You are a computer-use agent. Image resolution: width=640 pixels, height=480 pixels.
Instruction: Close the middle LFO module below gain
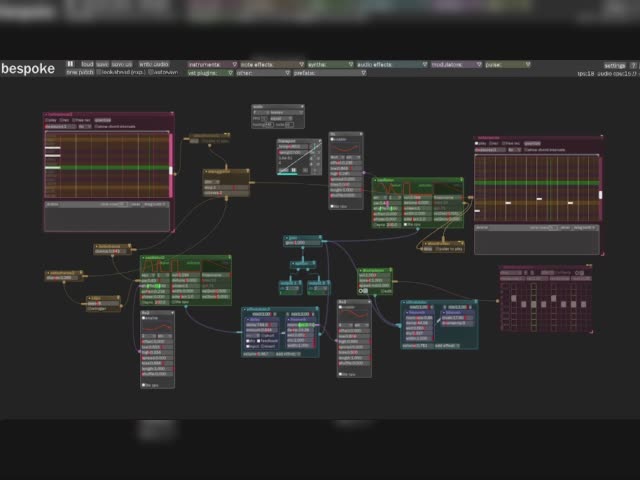369,302
